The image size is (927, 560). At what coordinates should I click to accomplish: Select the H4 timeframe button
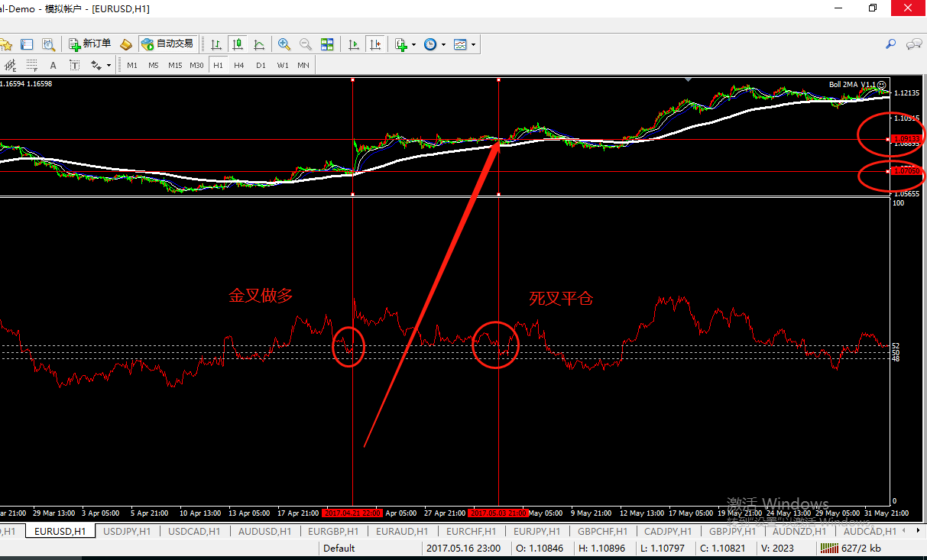pos(239,65)
